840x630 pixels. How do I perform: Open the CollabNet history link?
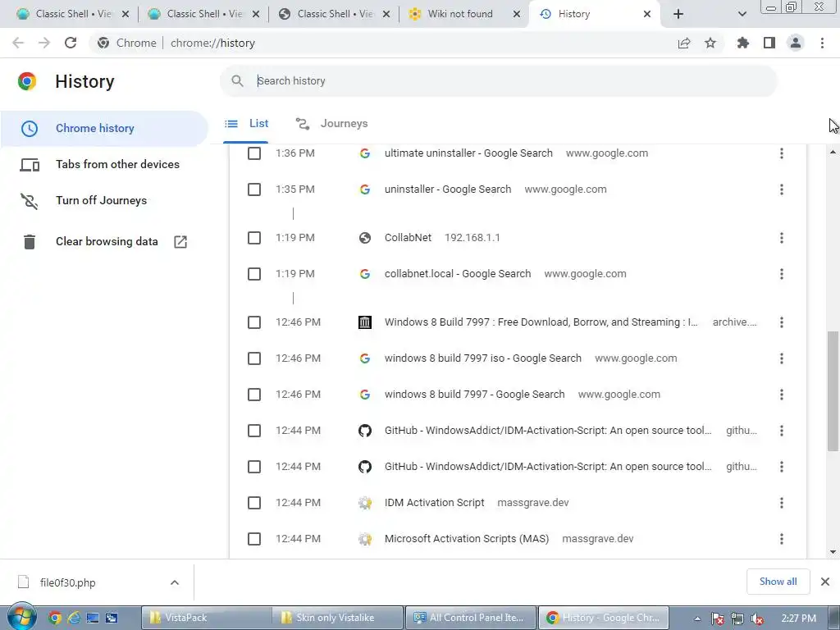tap(408, 238)
